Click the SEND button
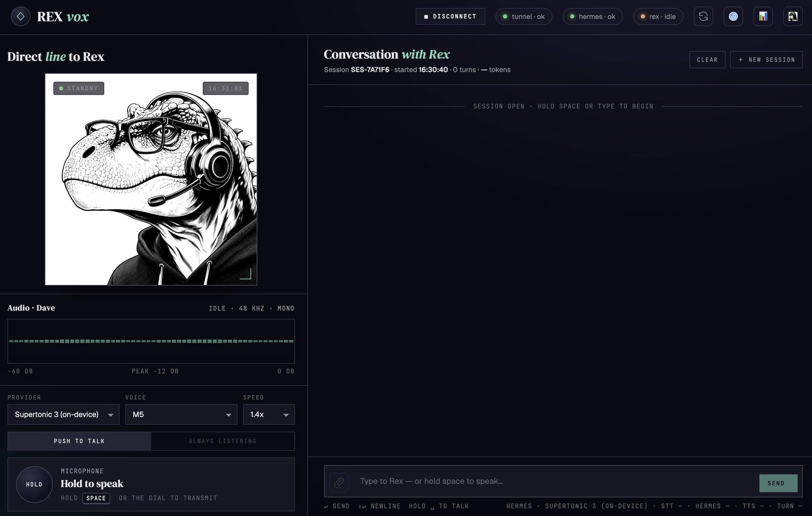This screenshot has width=812, height=516. coord(778,483)
